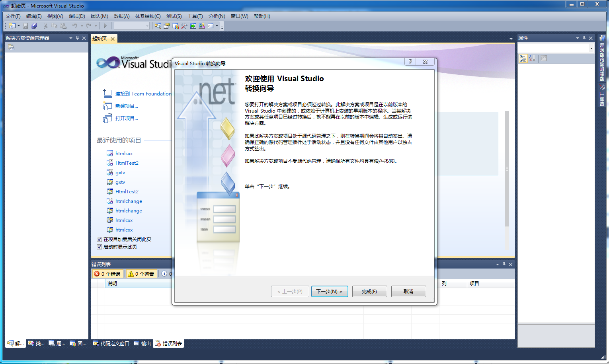Click the Start Page green arrow icon
This screenshot has height=364, width=609.
click(193, 26)
